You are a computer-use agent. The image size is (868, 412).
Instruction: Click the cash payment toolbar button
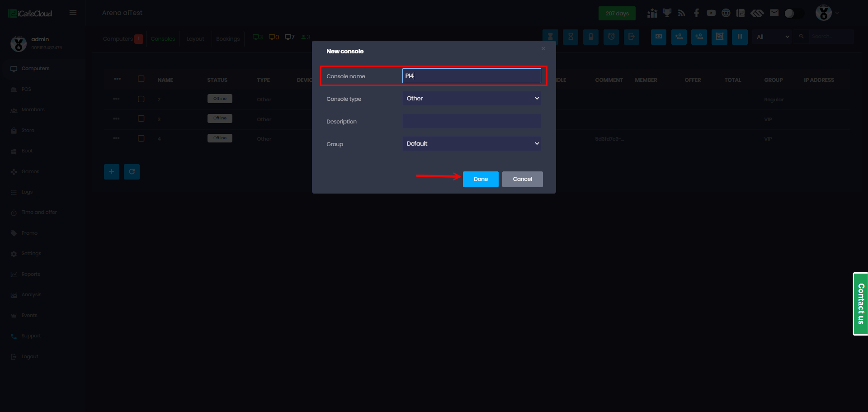tap(659, 37)
